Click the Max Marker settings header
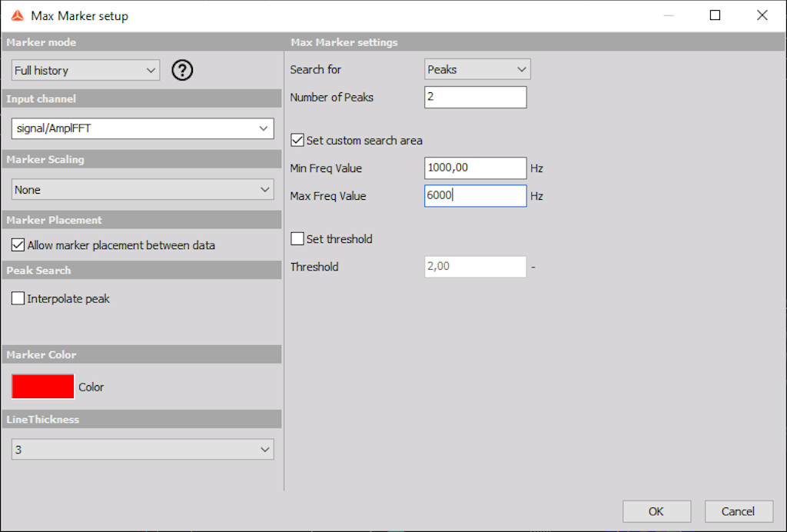This screenshot has height=532, width=787. tap(536, 42)
